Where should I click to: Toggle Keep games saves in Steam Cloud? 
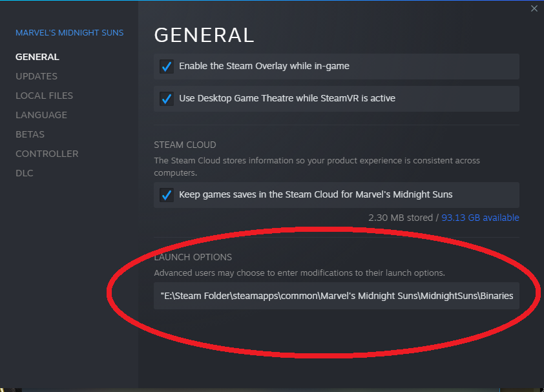(x=167, y=195)
